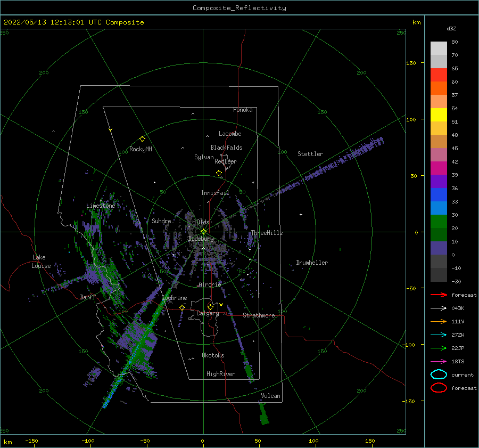Click the -30 dBZ value on scale
Image resolution: width=479 pixels, height=448 pixels.
tap(456, 281)
